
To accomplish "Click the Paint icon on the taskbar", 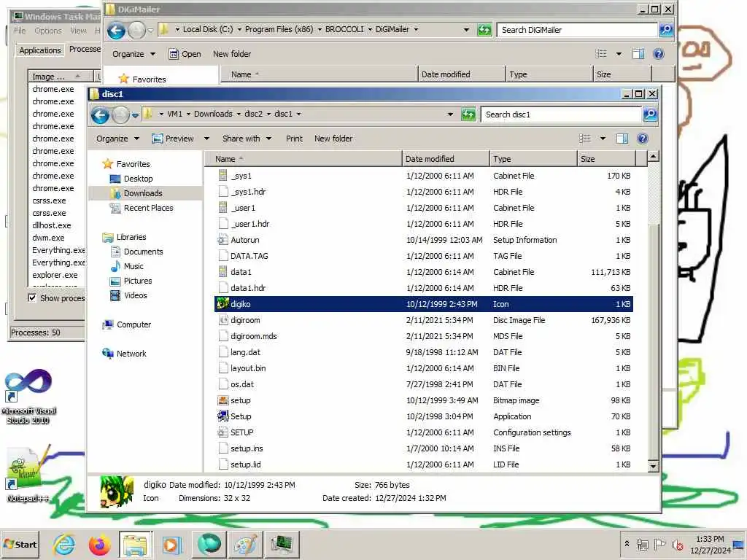I will click(x=245, y=544).
